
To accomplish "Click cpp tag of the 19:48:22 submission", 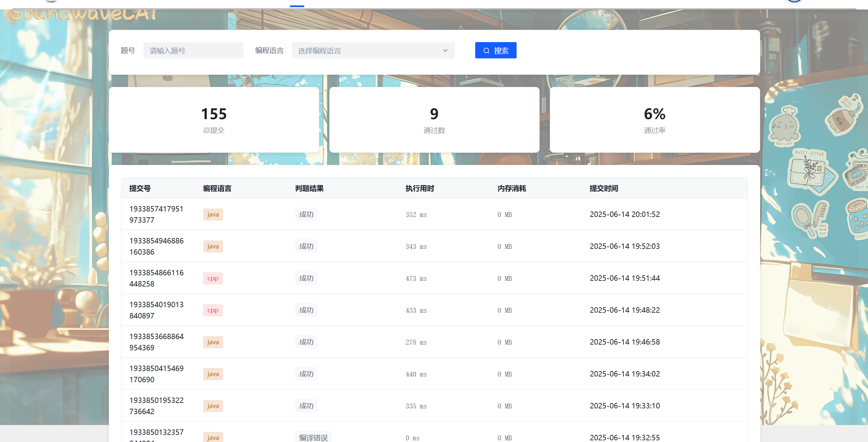I will tap(213, 310).
